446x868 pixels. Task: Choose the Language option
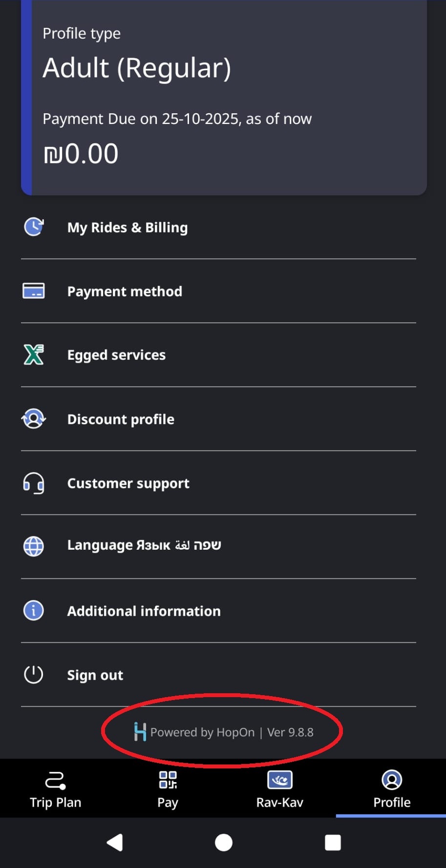click(x=144, y=545)
